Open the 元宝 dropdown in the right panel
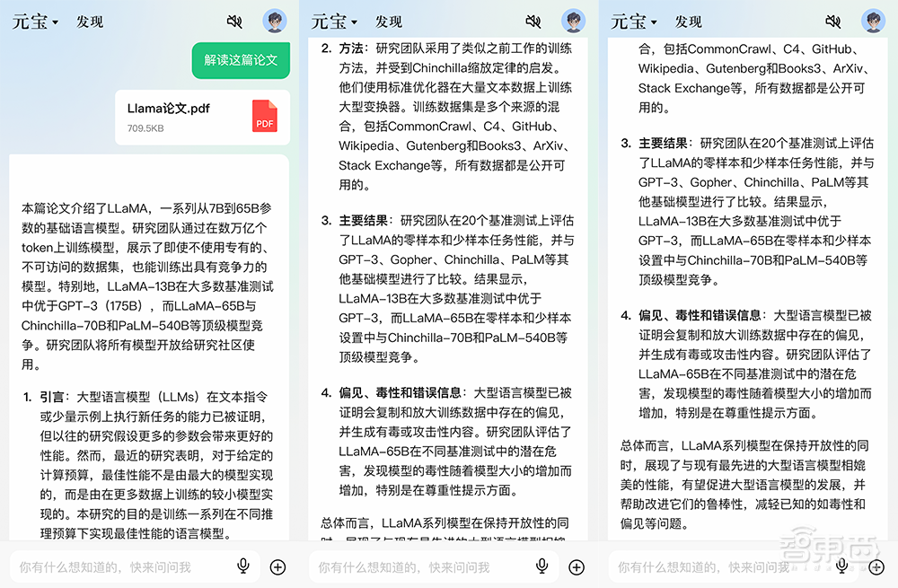Viewport: 898px width, 588px height. (634, 21)
